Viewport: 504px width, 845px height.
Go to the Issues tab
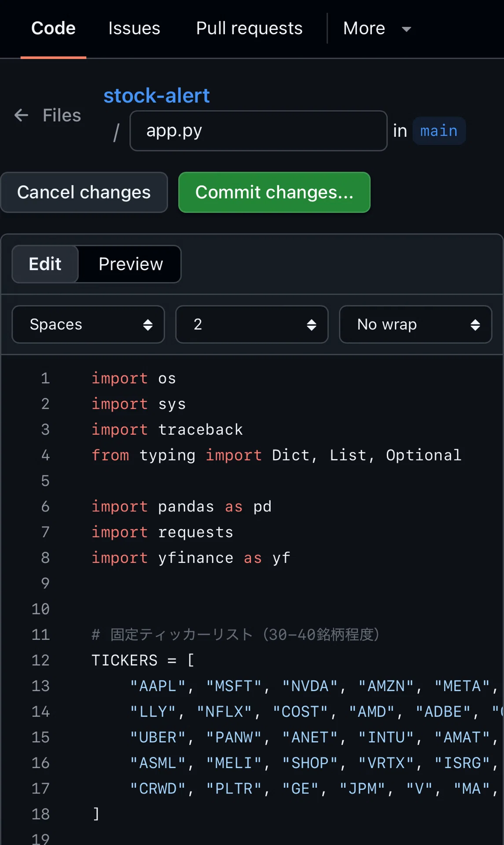coord(134,28)
